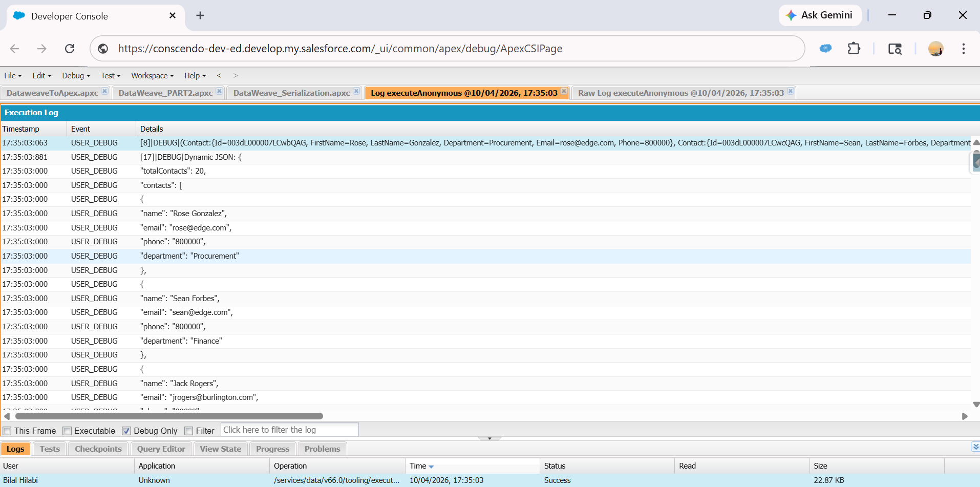Close the DataweaveToApex.apxc tab

pyautogui.click(x=104, y=91)
